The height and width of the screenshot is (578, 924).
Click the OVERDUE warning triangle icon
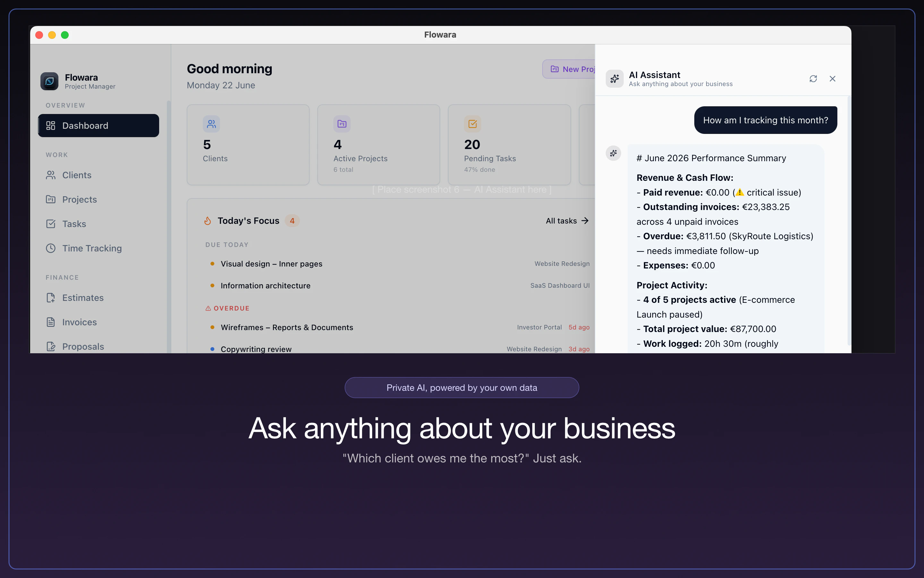[x=208, y=309]
